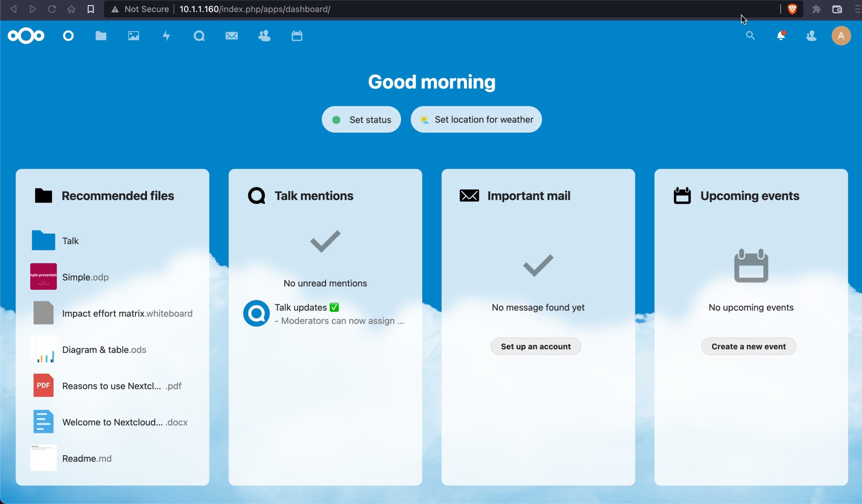862x504 pixels.
Task: Open notifications bell
Action: point(781,36)
